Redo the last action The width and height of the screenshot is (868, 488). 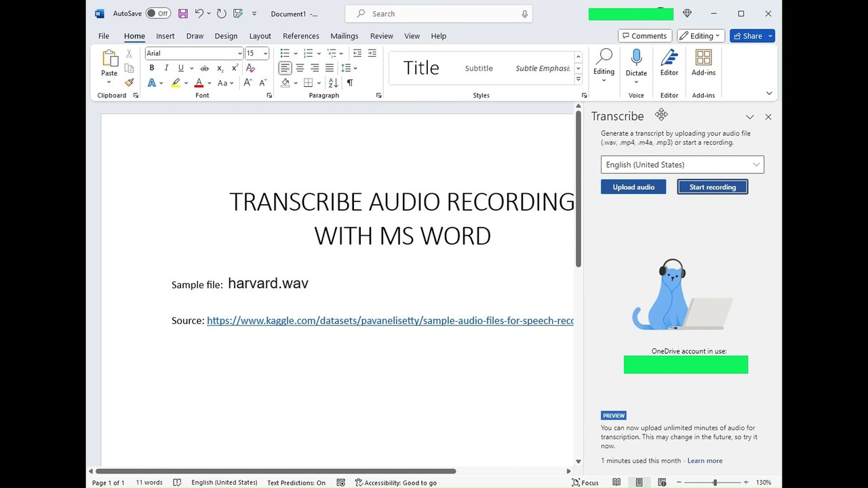(221, 14)
